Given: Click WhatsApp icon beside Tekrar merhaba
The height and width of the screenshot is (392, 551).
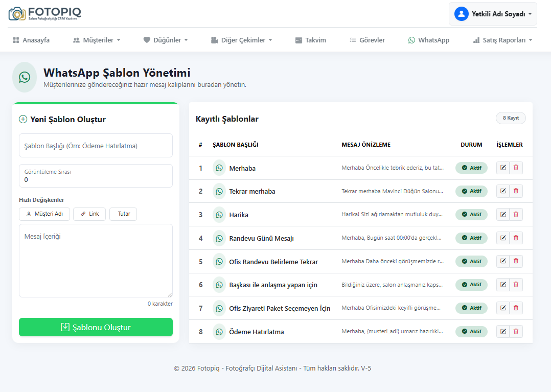Looking at the screenshot, I should 219,191.
